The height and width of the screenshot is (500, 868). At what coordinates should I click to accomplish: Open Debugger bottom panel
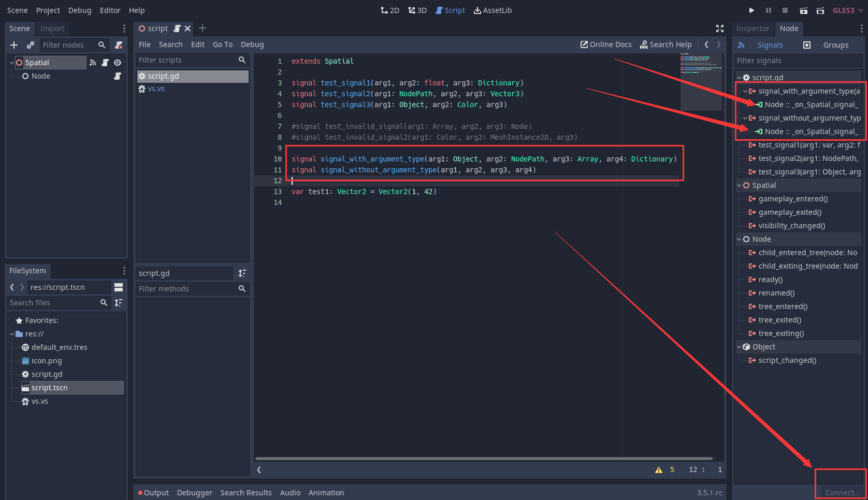(195, 493)
